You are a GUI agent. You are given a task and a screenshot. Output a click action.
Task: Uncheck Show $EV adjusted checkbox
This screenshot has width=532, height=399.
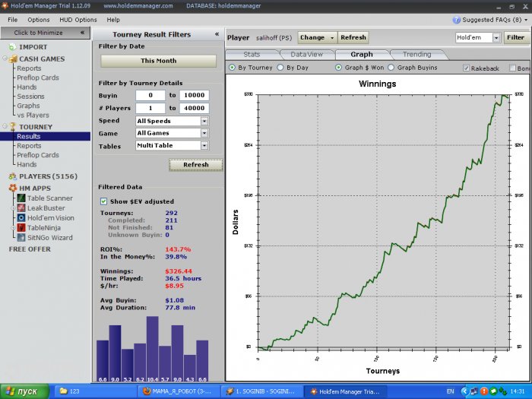pos(104,201)
